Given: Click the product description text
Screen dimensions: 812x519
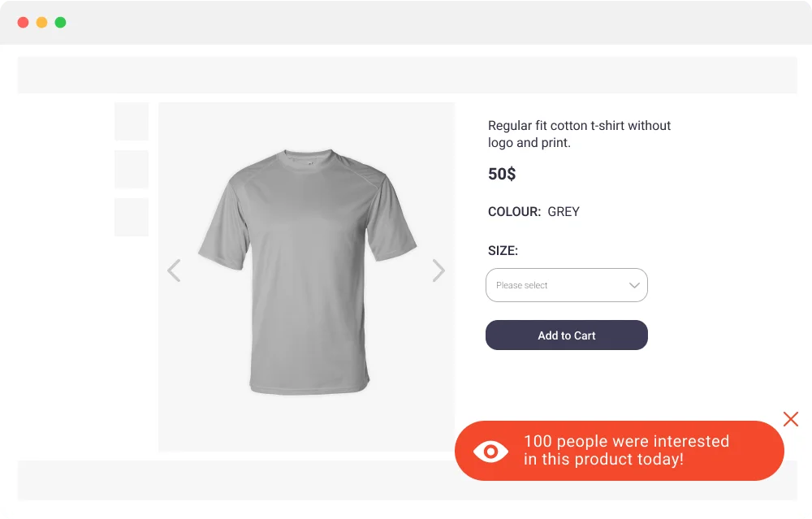Looking at the screenshot, I should tap(579, 133).
